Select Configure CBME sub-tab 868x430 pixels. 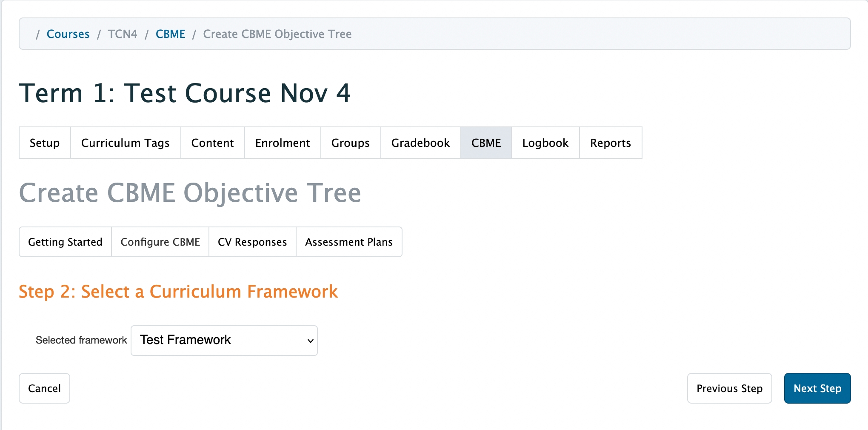(x=160, y=242)
